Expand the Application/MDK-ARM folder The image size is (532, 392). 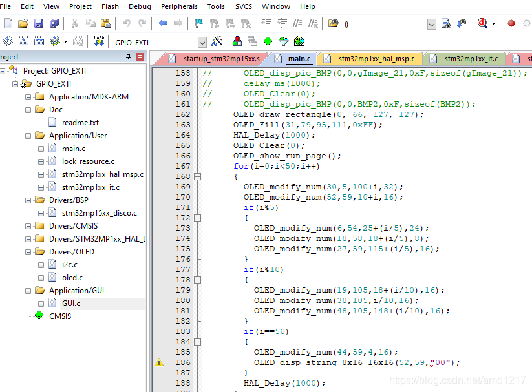tap(28, 97)
